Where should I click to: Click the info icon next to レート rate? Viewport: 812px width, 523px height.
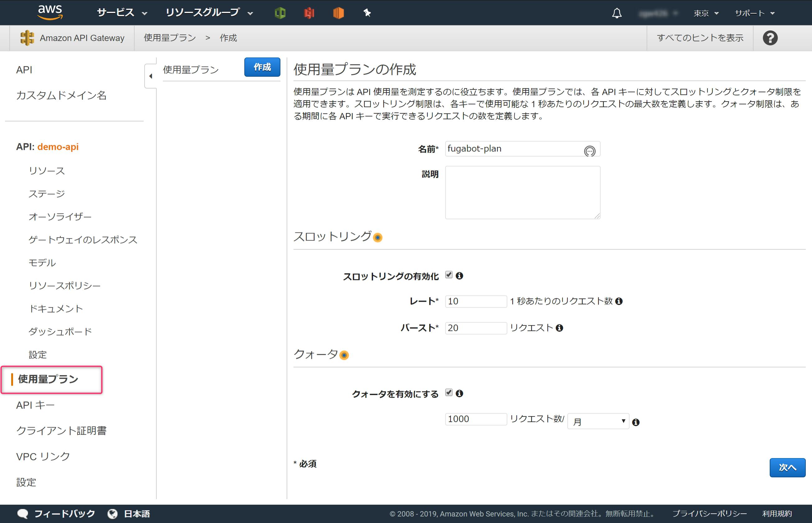click(x=619, y=301)
